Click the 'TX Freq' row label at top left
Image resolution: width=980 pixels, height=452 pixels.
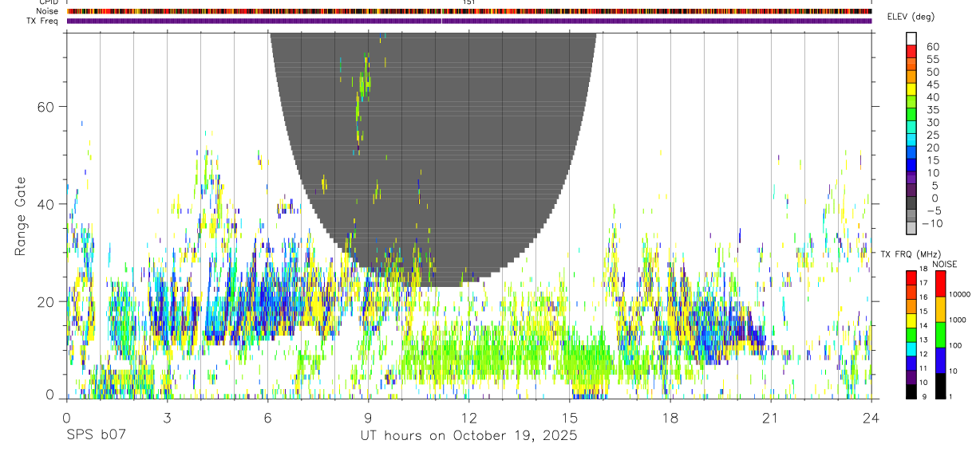(44, 21)
